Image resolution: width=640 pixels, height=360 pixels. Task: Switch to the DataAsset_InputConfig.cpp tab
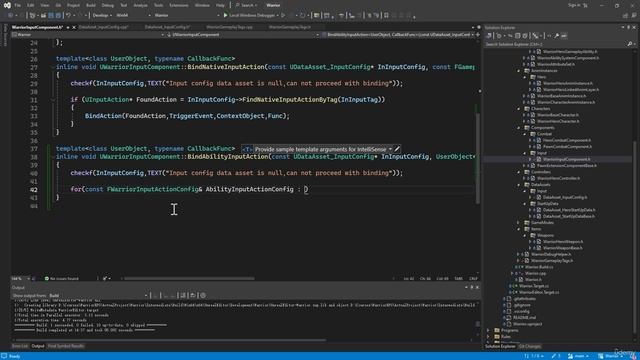click(x=104, y=27)
